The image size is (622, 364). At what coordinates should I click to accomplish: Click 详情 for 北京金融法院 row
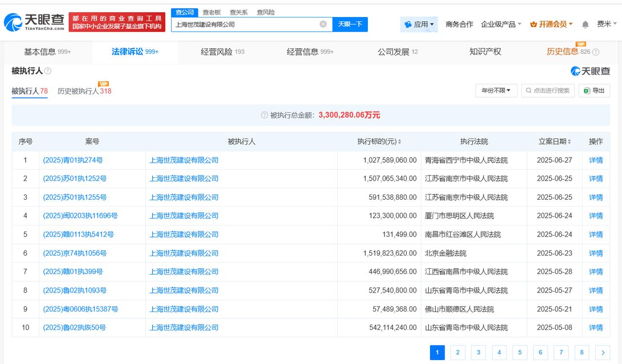click(x=596, y=253)
